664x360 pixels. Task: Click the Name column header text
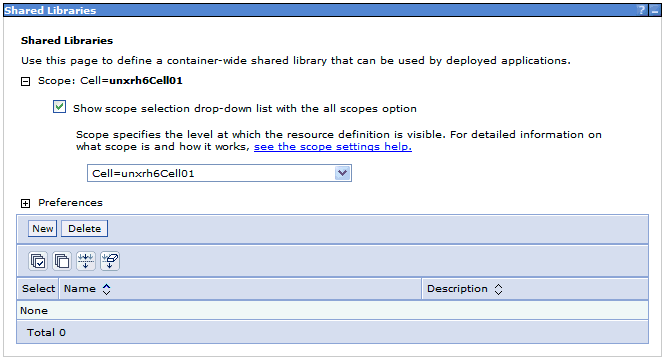[x=80, y=289]
